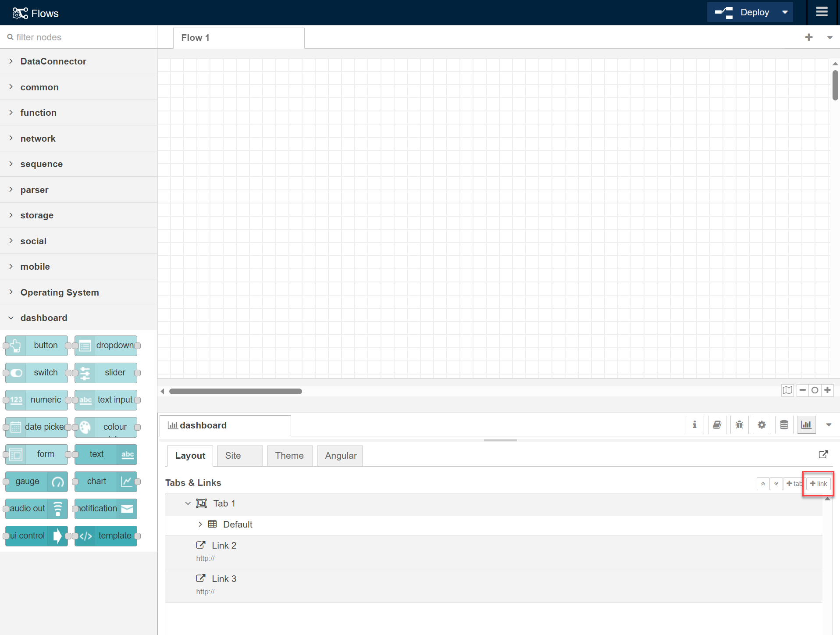Add a link using the highlighted link button

click(818, 484)
